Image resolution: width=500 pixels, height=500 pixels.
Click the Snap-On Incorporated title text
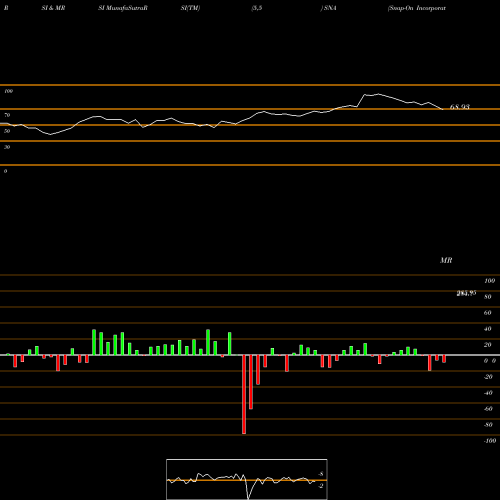pyautogui.click(x=417, y=8)
